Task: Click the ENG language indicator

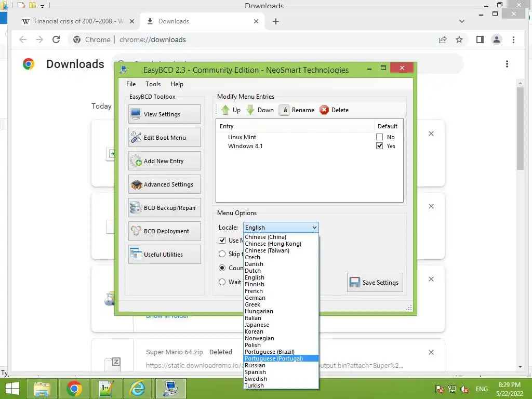Action: pos(482,389)
